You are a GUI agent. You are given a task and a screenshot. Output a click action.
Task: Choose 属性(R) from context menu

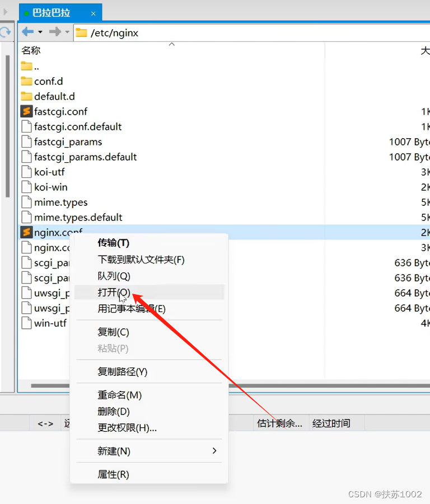(149, 474)
